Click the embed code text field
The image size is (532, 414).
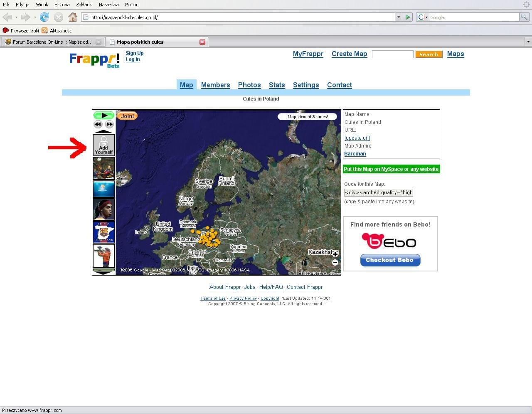click(379, 192)
